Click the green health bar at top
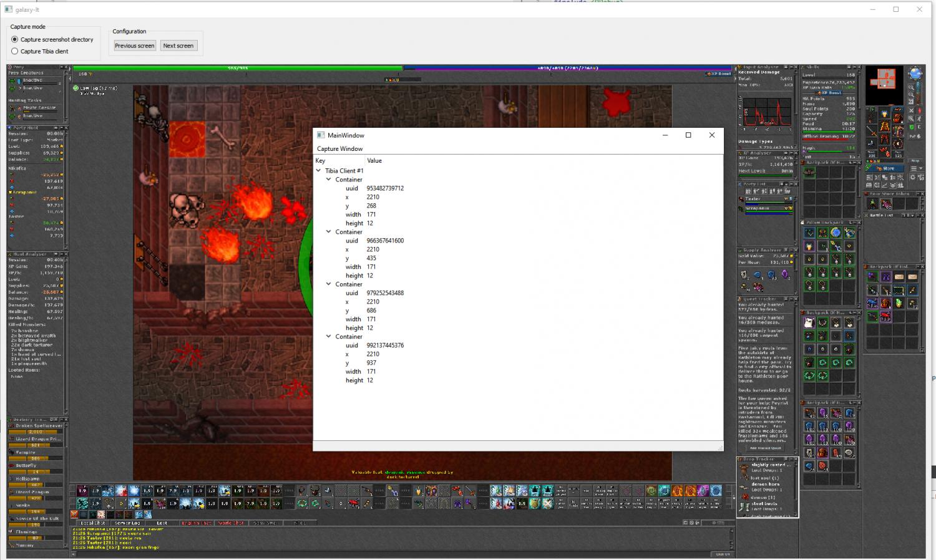Screen dimensions: 936x560 pyautogui.click(x=237, y=68)
